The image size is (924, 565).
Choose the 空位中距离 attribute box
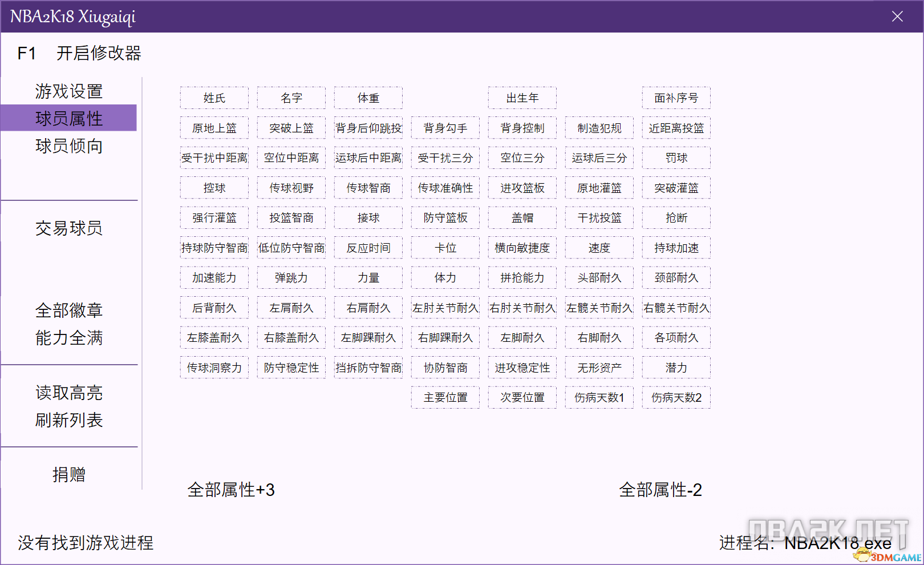click(x=291, y=158)
